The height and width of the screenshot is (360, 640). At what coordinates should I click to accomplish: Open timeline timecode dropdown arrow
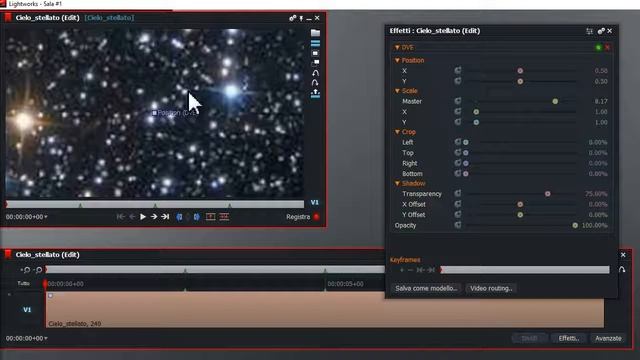pos(46,338)
